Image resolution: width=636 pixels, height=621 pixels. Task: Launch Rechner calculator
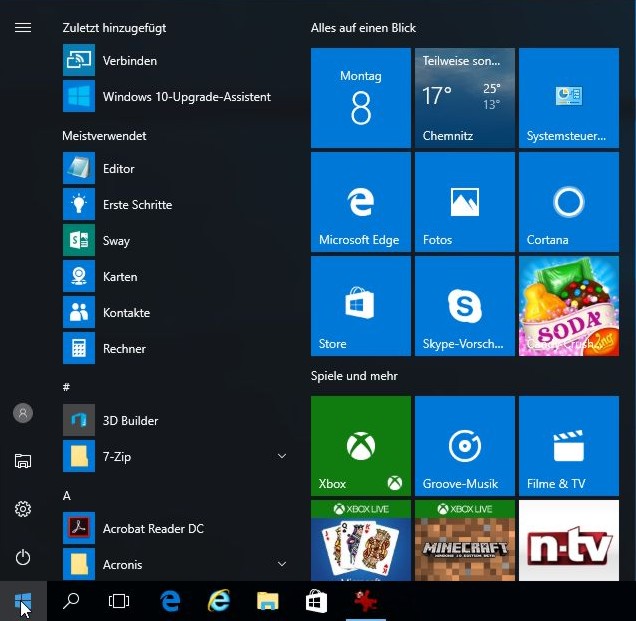pos(176,348)
